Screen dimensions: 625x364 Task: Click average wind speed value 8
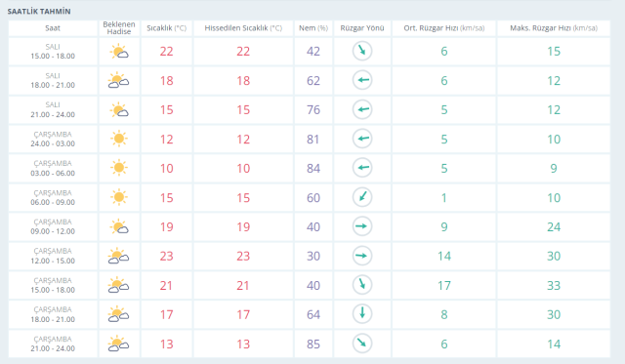444,314
